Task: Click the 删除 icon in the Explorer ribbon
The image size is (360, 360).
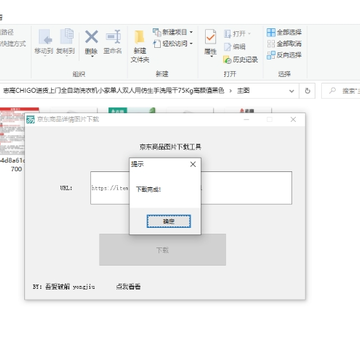Action: 91,37
